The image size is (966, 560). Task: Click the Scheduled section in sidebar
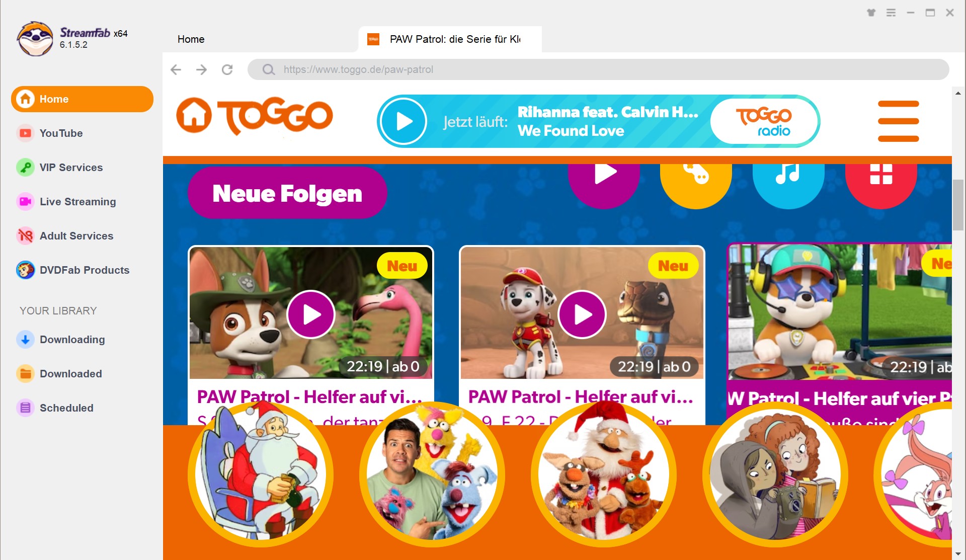67,407
